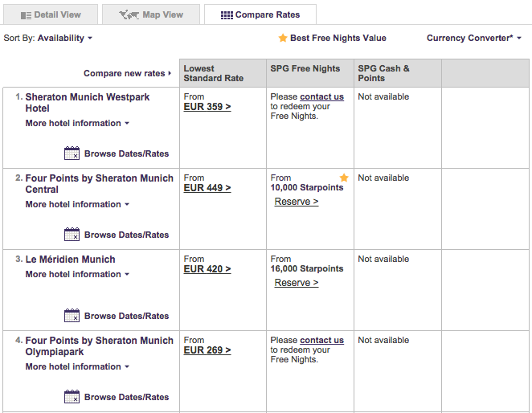Click calendar icon for Four Points Munich Central
This screenshot has height=413, width=532.
coord(72,235)
